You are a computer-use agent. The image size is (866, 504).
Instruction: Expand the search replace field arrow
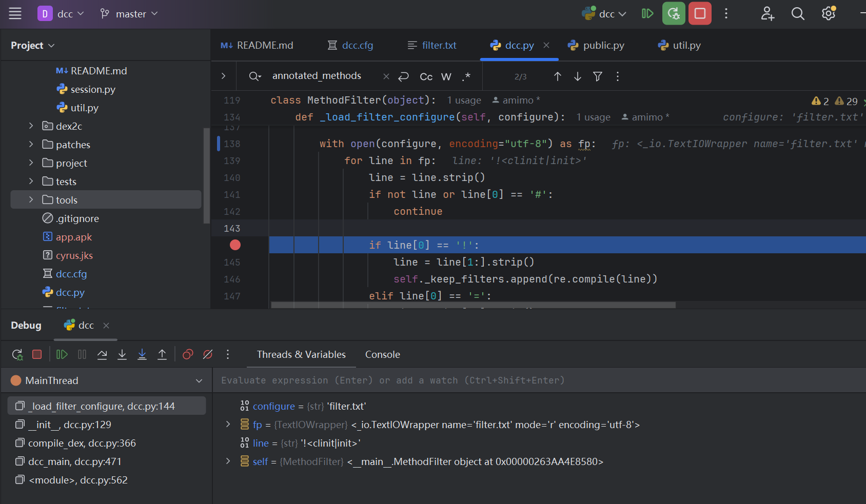[x=223, y=76]
